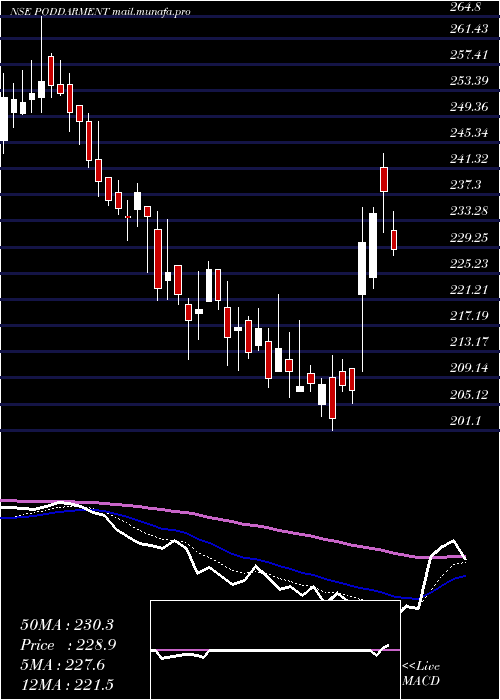Click the 257.41 price axis label

471,55
